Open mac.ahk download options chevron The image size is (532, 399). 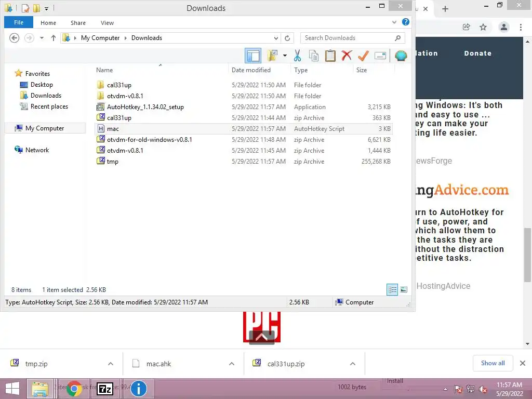pyautogui.click(x=232, y=364)
